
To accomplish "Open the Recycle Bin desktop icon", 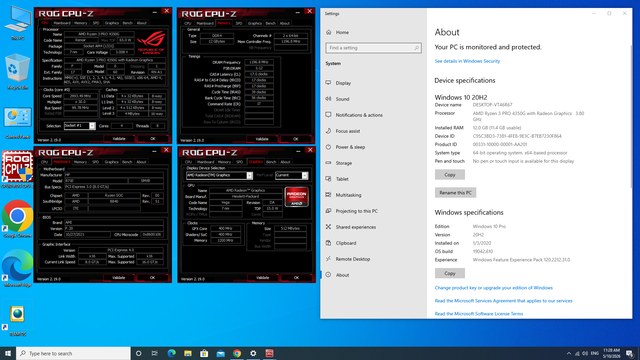I will [18, 72].
